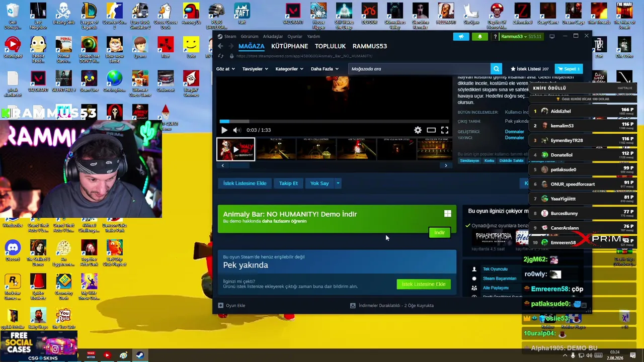Enter fullscreen for the trailer video

(445, 130)
